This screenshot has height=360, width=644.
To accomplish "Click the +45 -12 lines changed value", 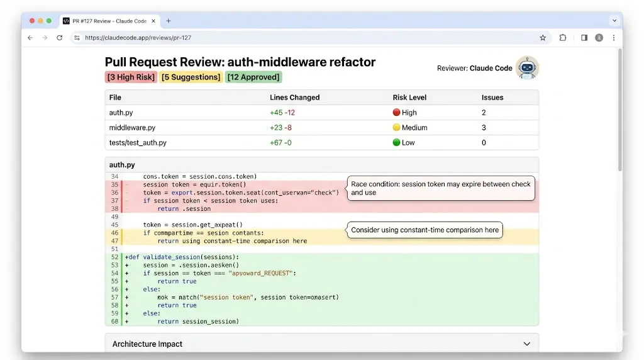I will pyautogui.click(x=282, y=112).
